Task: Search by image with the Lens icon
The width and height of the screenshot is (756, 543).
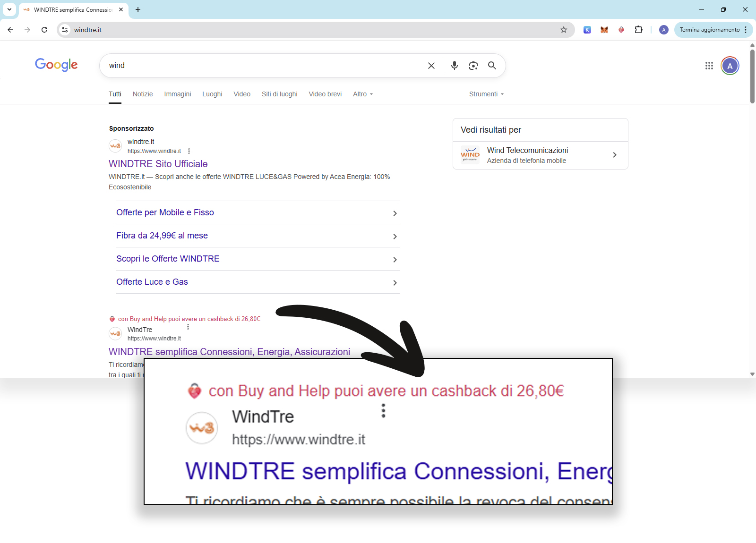Action: (x=473, y=66)
